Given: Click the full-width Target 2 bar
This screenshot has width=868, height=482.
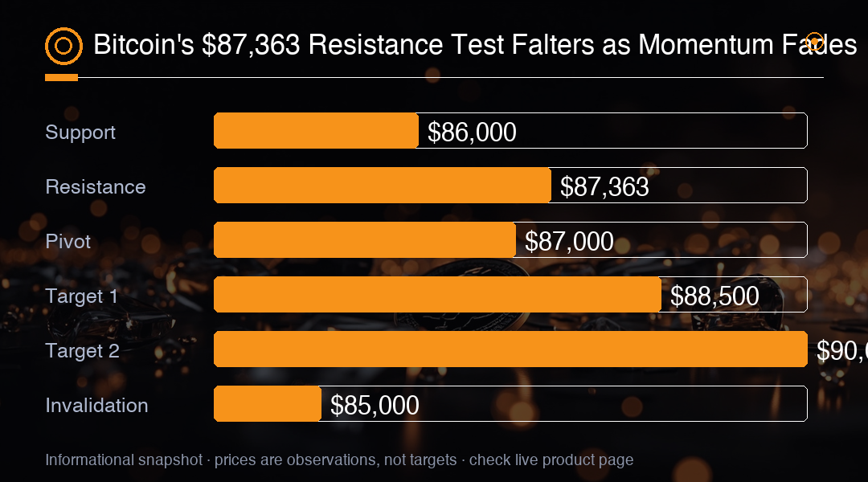Looking at the screenshot, I should click(x=510, y=349).
